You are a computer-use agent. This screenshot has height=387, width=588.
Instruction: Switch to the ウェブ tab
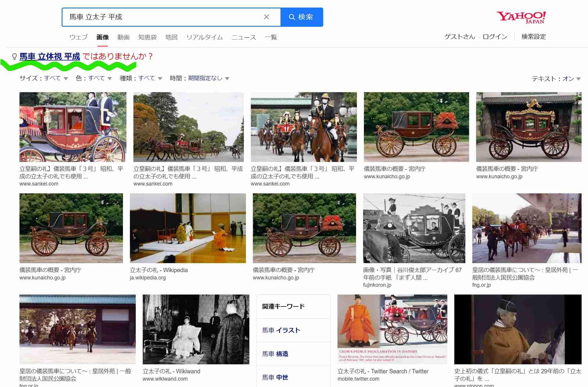(x=78, y=37)
